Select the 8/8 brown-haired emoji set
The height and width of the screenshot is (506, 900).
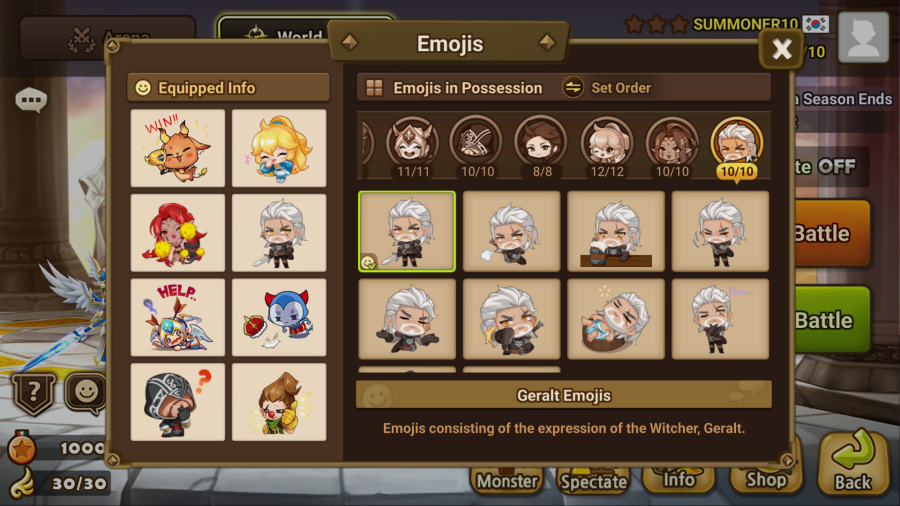541,145
